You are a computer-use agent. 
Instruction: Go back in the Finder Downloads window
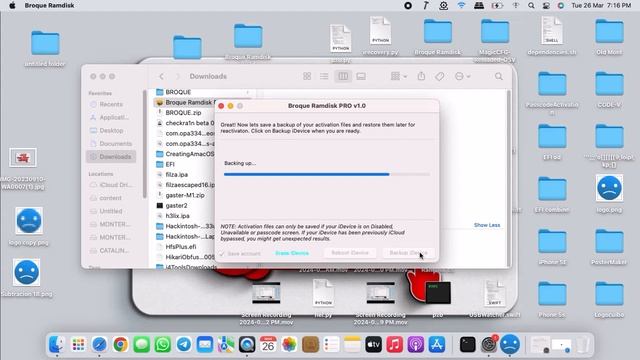[x=162, y=76]
